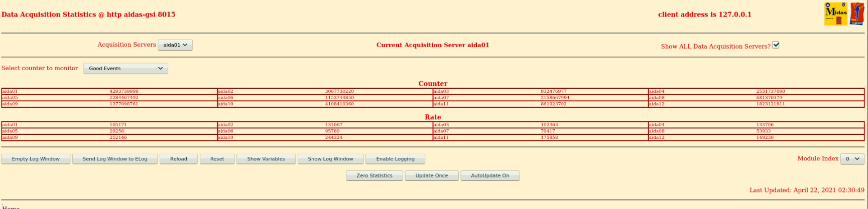The width and height of the screenshot is (868, 209).
Task: Send Log Window to ELog
Action: click(x=115, y=159)
